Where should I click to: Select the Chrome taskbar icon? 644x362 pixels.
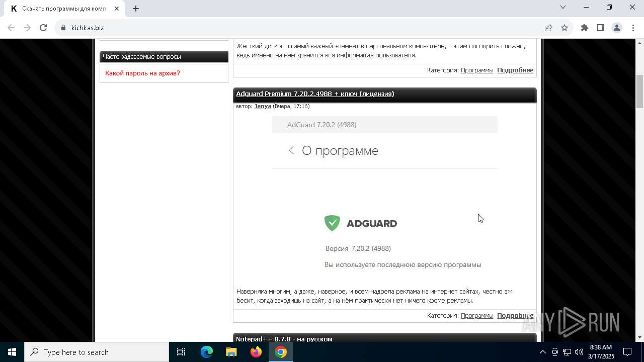(281, 352)
